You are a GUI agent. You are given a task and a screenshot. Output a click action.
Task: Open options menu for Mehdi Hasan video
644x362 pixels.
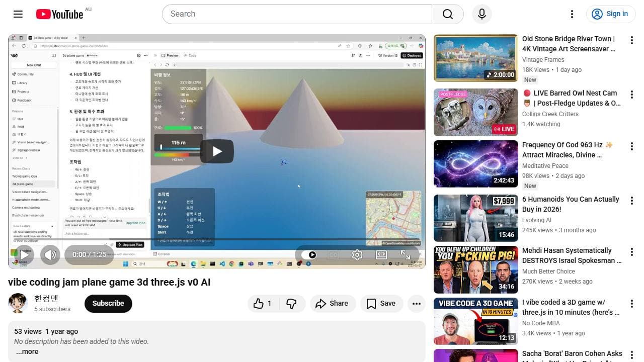point(632,251)
